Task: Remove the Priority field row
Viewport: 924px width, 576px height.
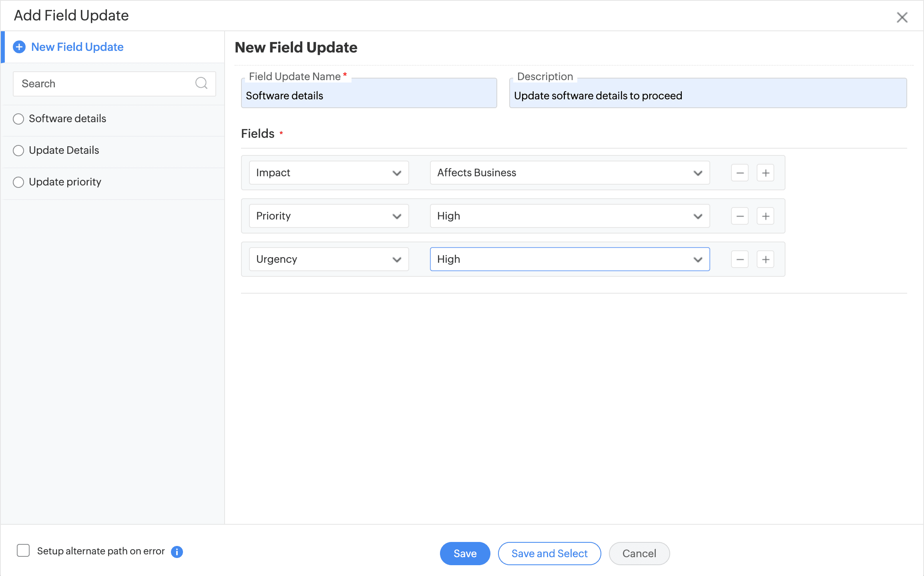Action: click(739, 216)
